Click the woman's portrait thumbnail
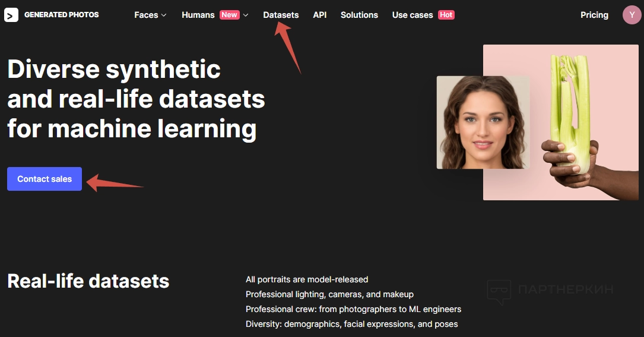Screen dimensions: 644x337 483,122
